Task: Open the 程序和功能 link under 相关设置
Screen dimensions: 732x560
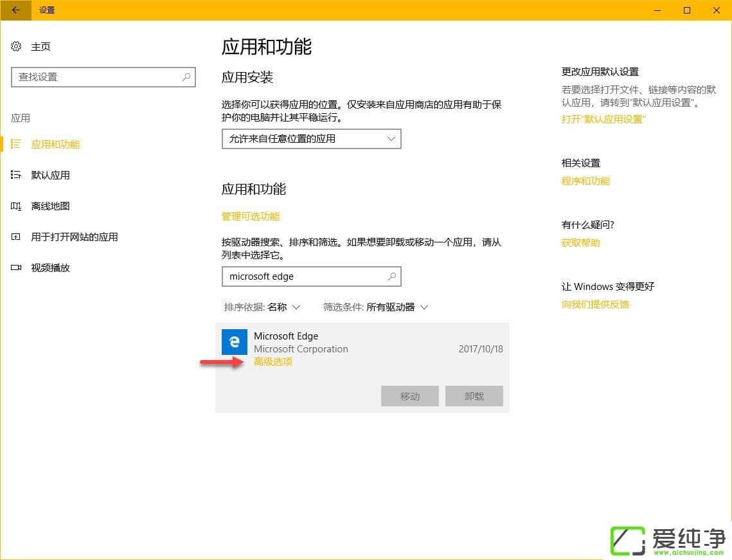Action: pyautogui.click(x=585, y=181)
